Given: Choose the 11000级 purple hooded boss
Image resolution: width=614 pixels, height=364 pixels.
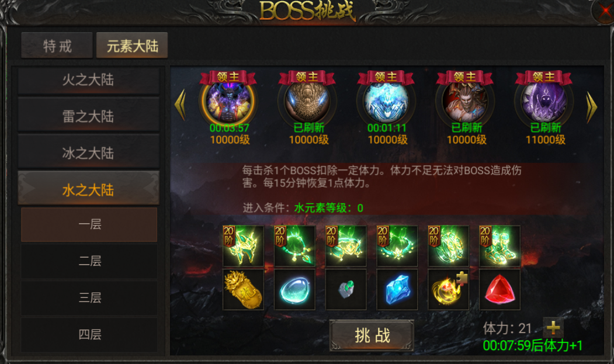Looking at the screenshot, I should [544, 101].
